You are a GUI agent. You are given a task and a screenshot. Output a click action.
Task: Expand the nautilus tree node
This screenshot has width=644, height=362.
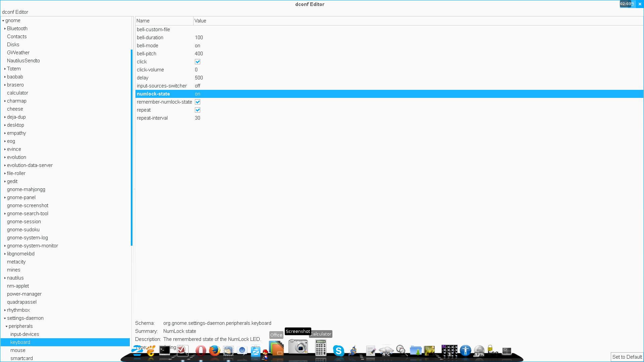5,278
